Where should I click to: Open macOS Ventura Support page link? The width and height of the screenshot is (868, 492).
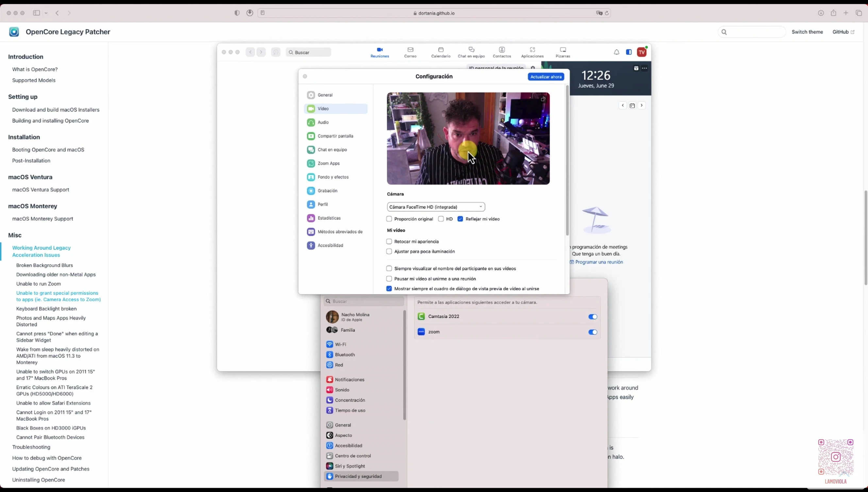coord(41,190)
